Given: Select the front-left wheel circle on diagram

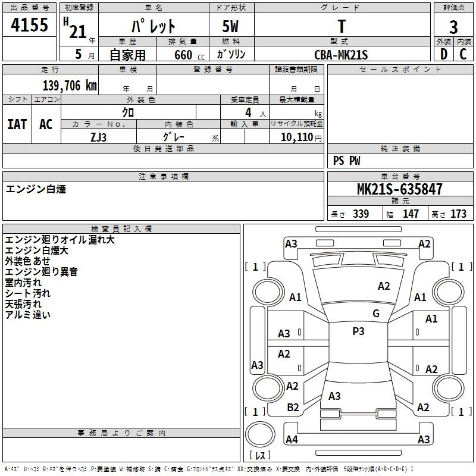Looking at the screenshot, I should tap(268, 292).
